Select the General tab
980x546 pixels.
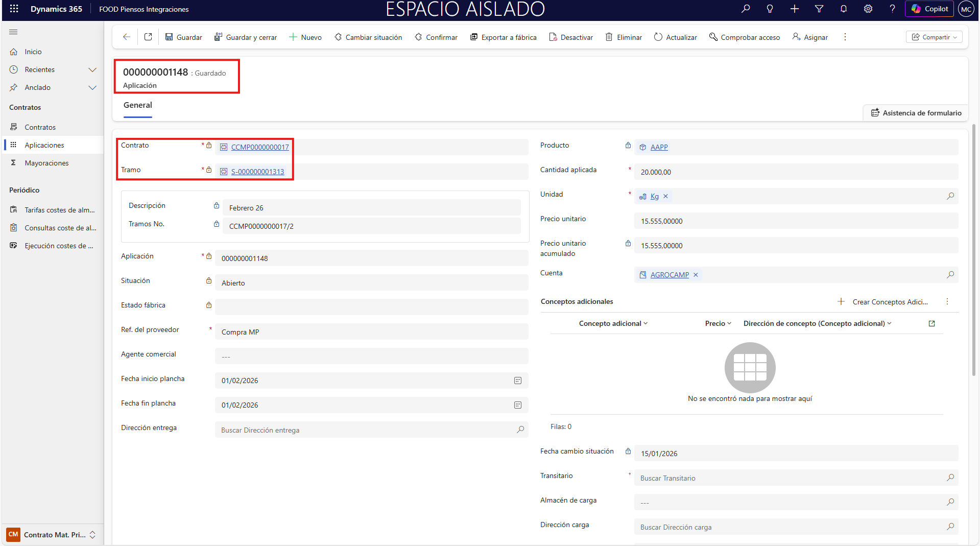(x=137, y=105)
